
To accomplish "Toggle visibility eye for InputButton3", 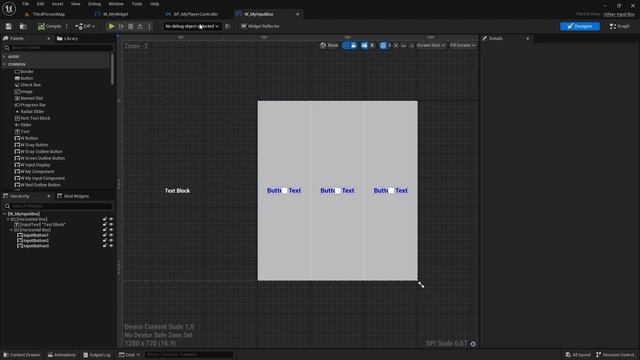I will pos(111,246).
